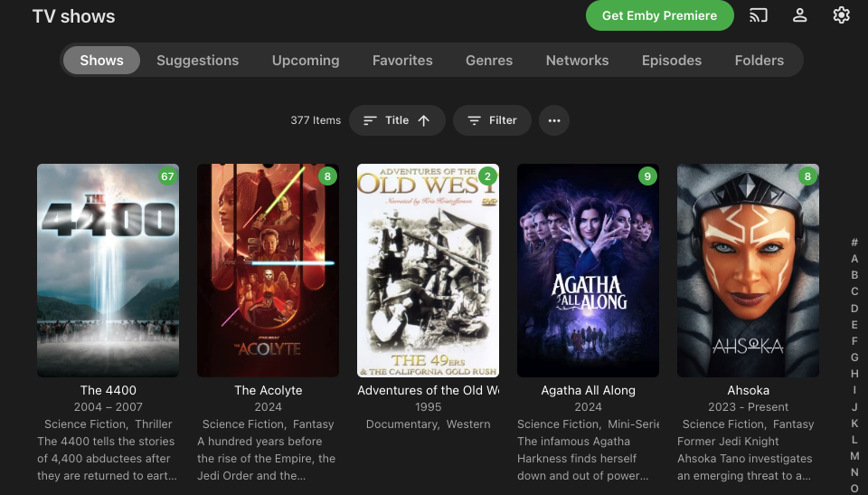Open the three-dot more options button
The height and width of the screenshot is (495, 868).
point(554,120)
